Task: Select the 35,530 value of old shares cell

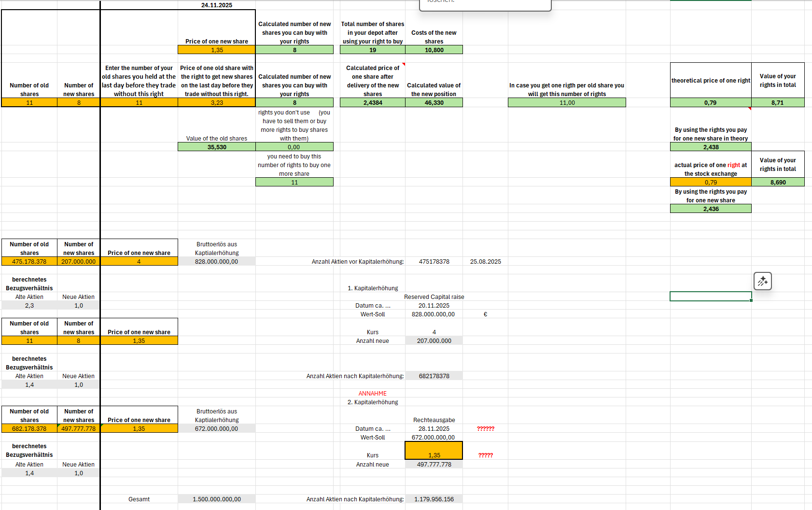Action: (216, 147)
